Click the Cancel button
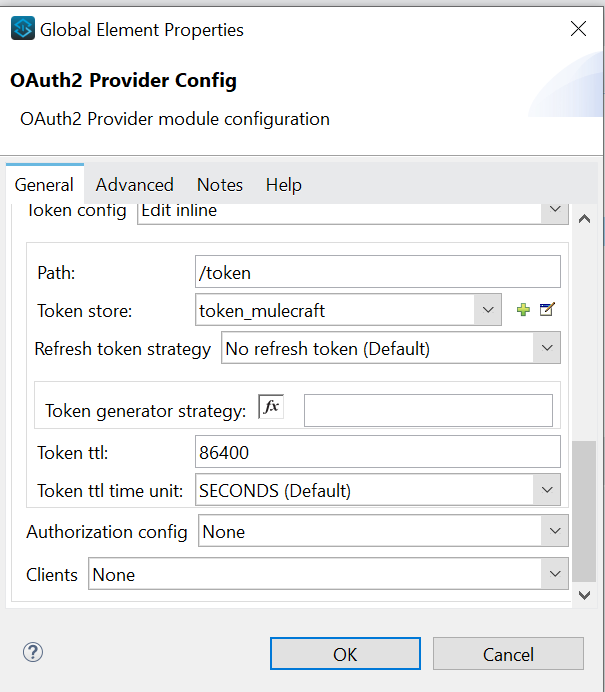 508,654
